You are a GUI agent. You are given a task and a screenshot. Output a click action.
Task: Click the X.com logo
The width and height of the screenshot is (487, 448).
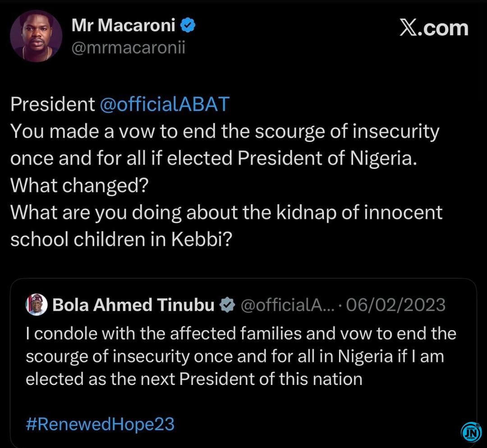click(x=434, y=28)
